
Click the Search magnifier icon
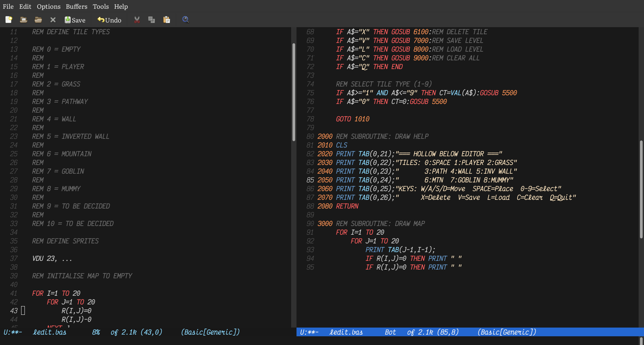point(185,20)
